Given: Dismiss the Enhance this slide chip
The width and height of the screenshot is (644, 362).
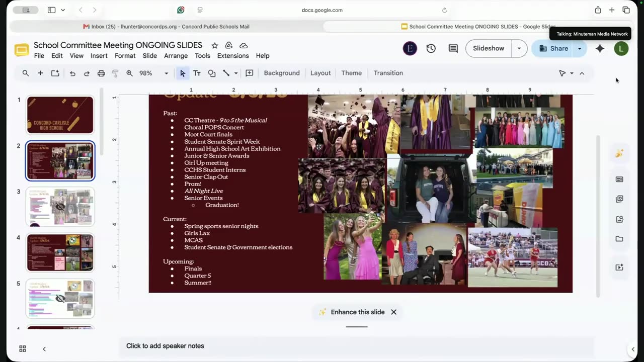Looking at the screenshot, I should (x=393, y=312).
